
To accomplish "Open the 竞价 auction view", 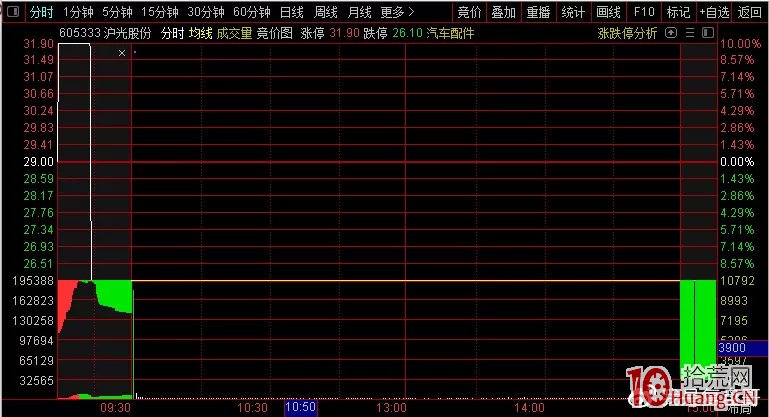I will (x=469, y=12).
